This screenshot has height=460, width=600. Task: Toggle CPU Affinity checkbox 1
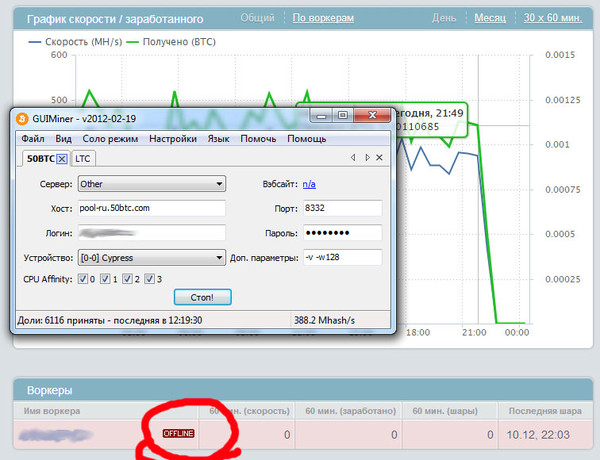point(105,279)
